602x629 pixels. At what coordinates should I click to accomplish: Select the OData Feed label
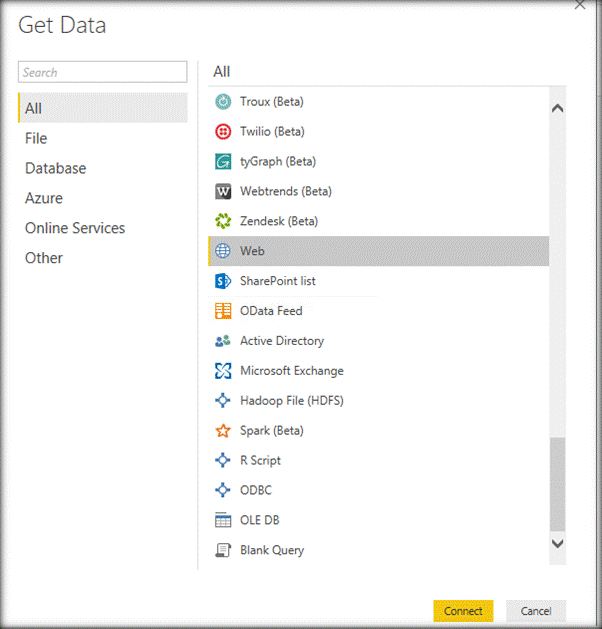[x=271, y=311]
